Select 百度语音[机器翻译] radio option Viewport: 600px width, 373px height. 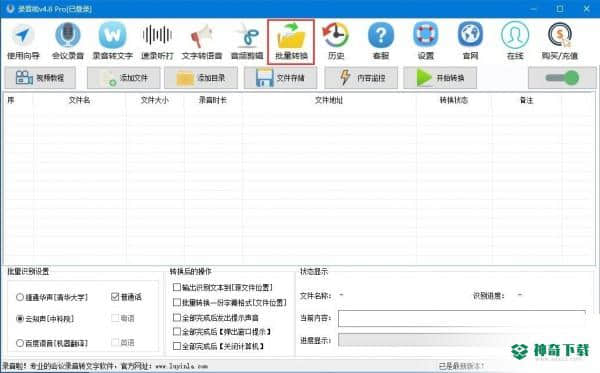click(x=52, y=343)
